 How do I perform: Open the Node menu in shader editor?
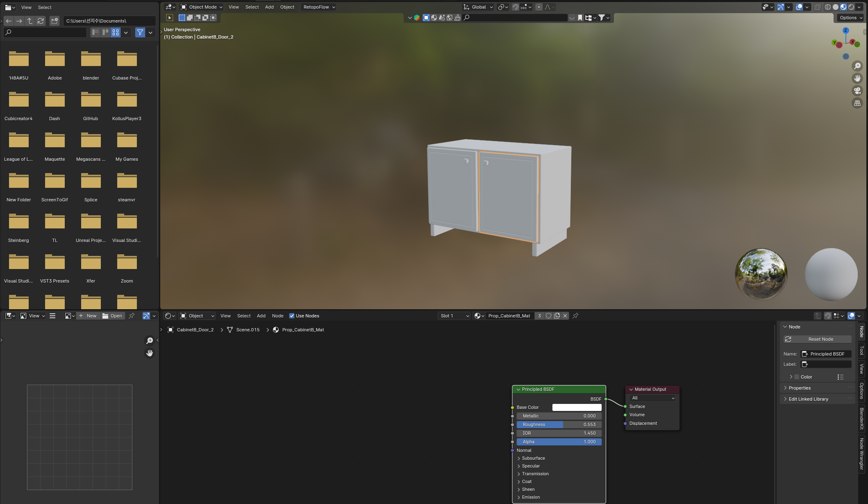[x=277, y=316]
